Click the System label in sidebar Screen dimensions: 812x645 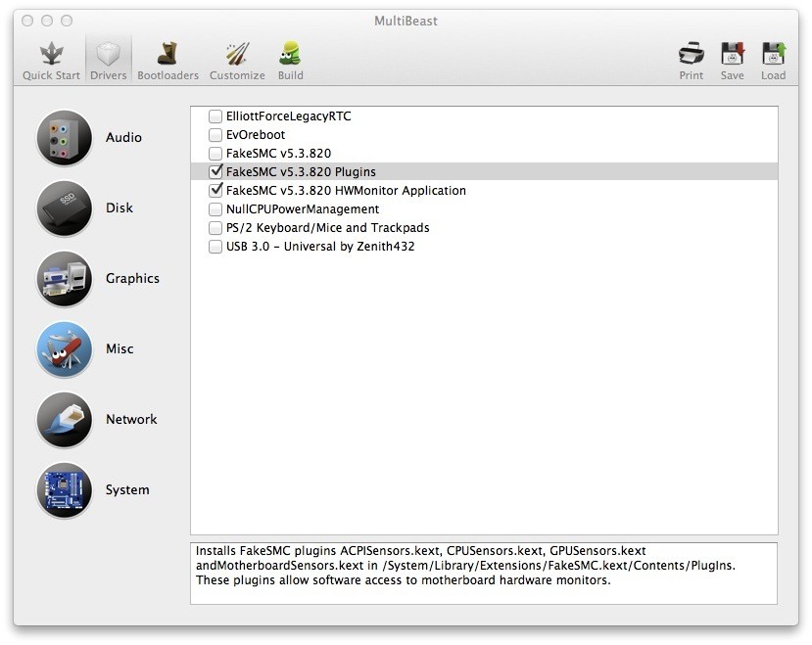click(x=127, y=489)
